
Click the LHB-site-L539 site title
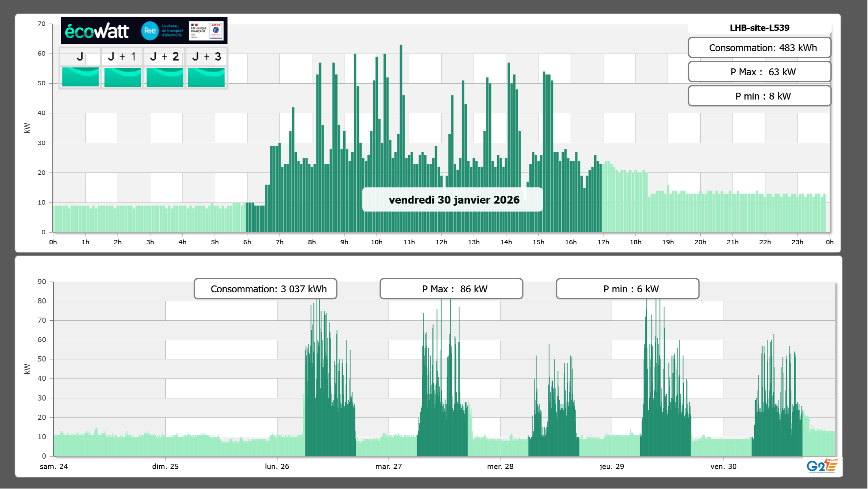(x=759, y=28)
